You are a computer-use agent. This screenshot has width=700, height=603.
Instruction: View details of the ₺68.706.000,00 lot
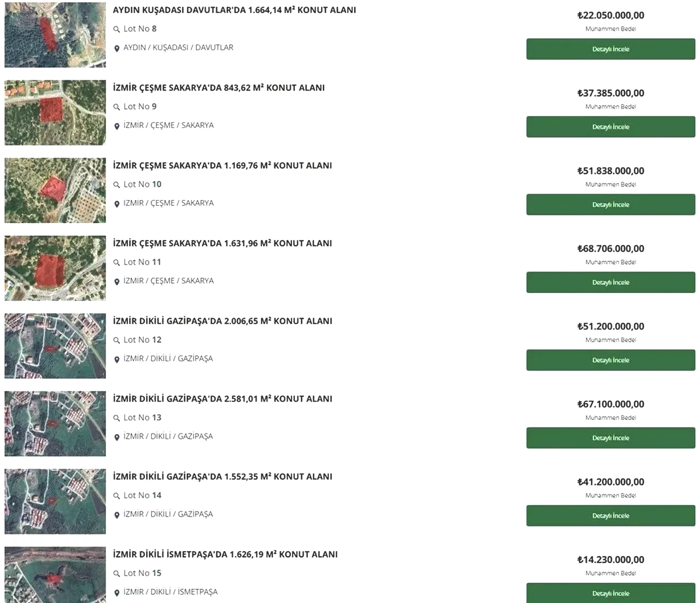click(611, 283)
